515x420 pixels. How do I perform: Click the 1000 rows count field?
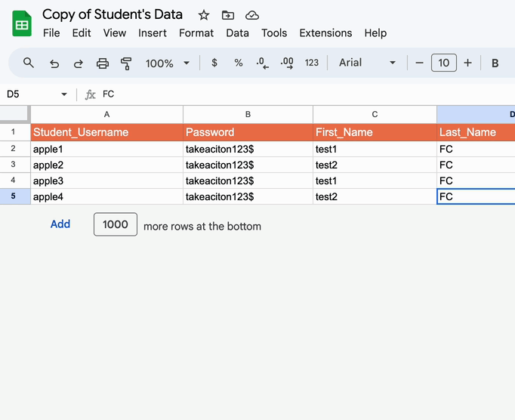pyautogui.click(x=116, y=224)
